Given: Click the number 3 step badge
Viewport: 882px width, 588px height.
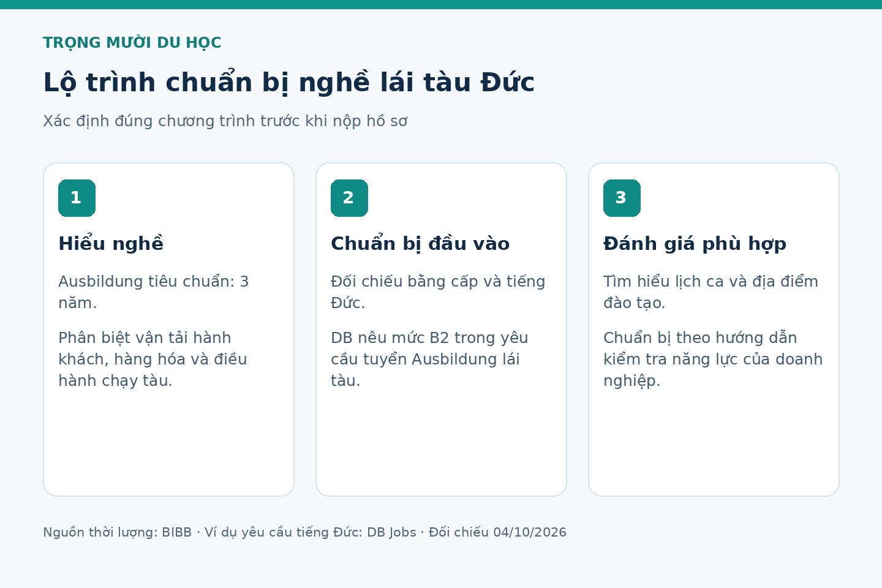Looking at the screenshot, I should point(622,198).
